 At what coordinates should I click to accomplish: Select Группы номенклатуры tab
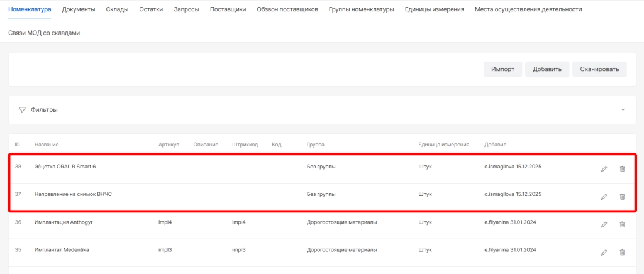361,9
